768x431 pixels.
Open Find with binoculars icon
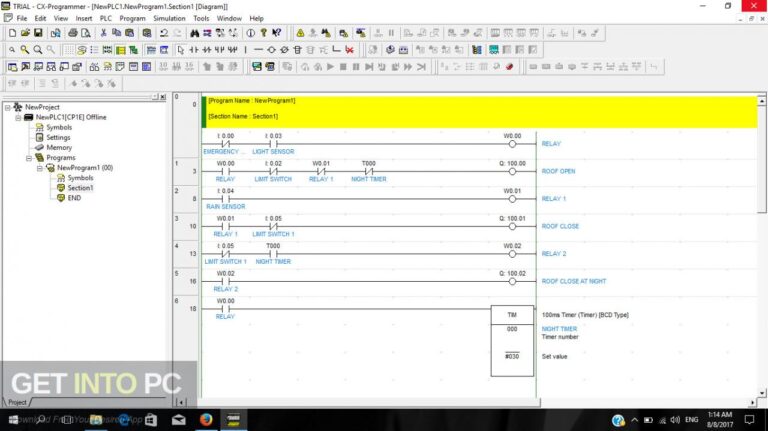[x=194, y=33]
